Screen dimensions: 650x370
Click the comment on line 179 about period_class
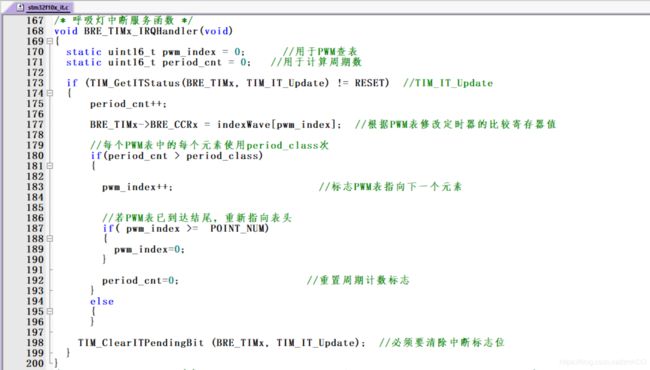click(209, 145)
